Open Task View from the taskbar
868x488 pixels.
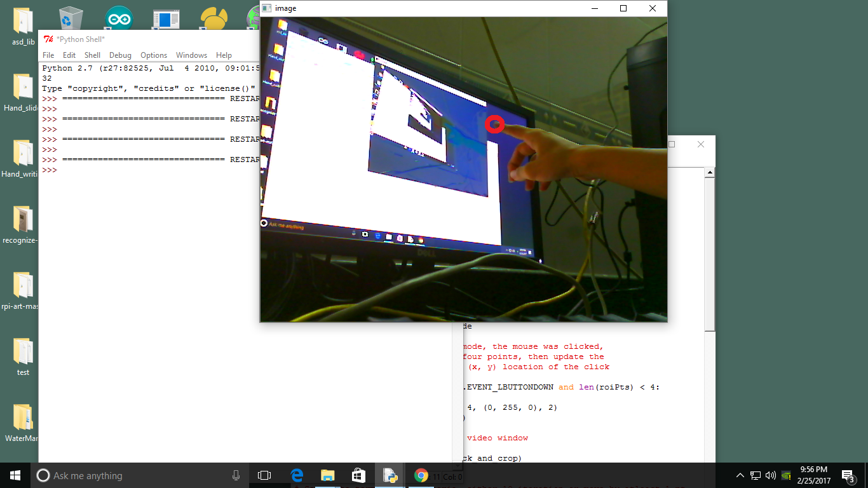pos(264,475)
